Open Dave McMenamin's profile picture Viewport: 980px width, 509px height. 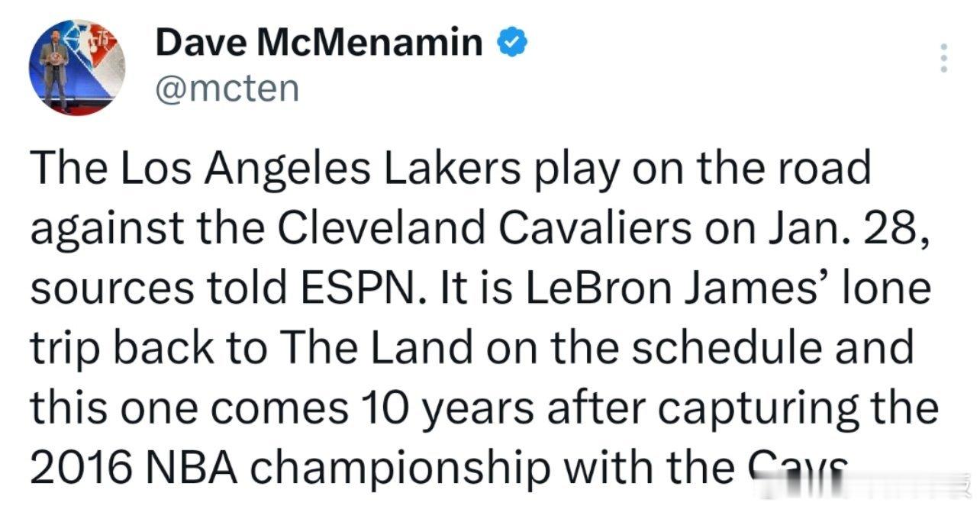click(x=78, y=67)
